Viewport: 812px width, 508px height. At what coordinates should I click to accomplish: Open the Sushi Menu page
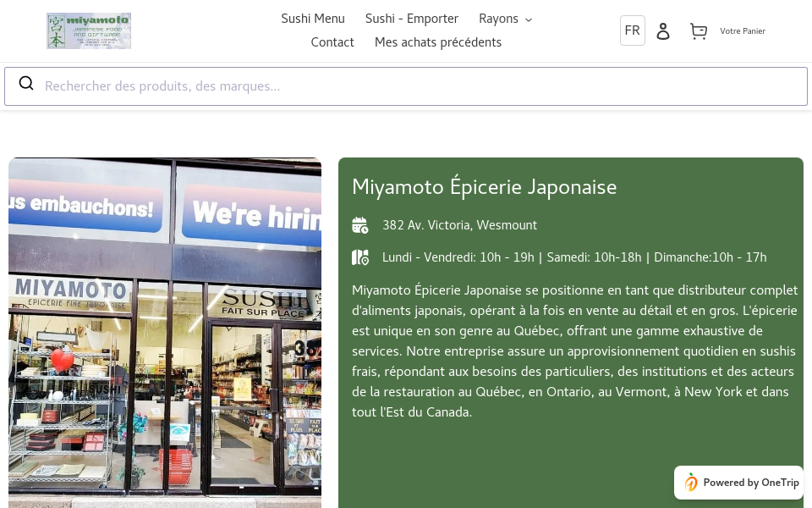point(313,19)
